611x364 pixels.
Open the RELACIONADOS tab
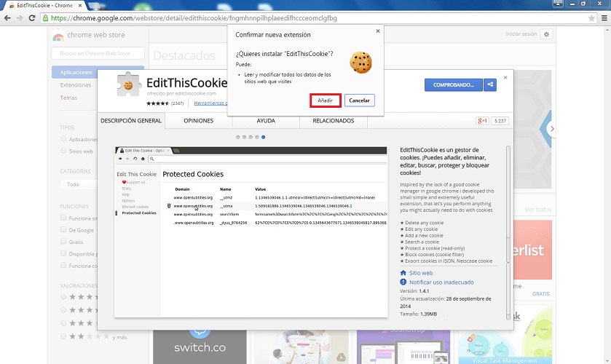coord(334,121)
